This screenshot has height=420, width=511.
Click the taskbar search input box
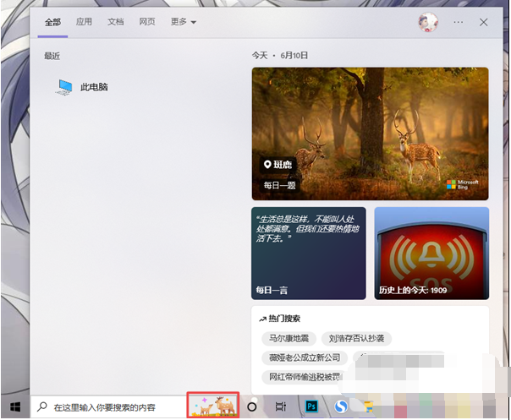point(110,406)
